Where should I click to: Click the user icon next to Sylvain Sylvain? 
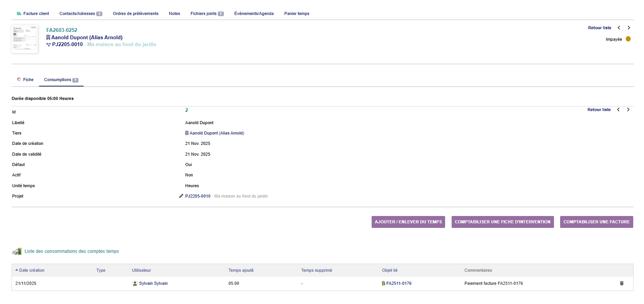[x=135, y=283]
